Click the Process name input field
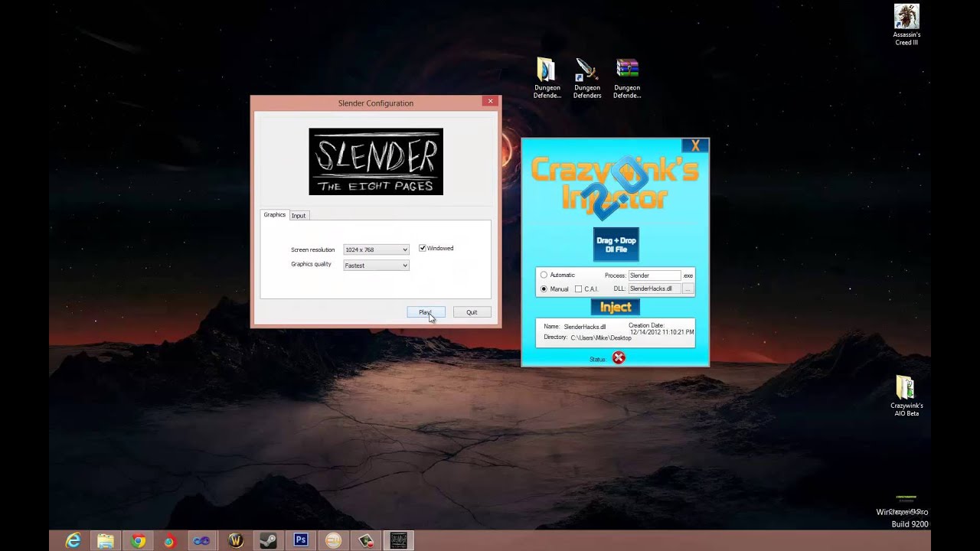Viewport: 980px width, 551px height. point(654,275)
